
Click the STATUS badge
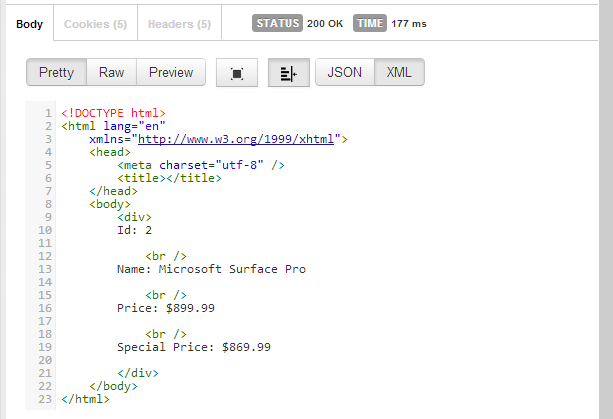pyautogui.click(x=277, y=23)
